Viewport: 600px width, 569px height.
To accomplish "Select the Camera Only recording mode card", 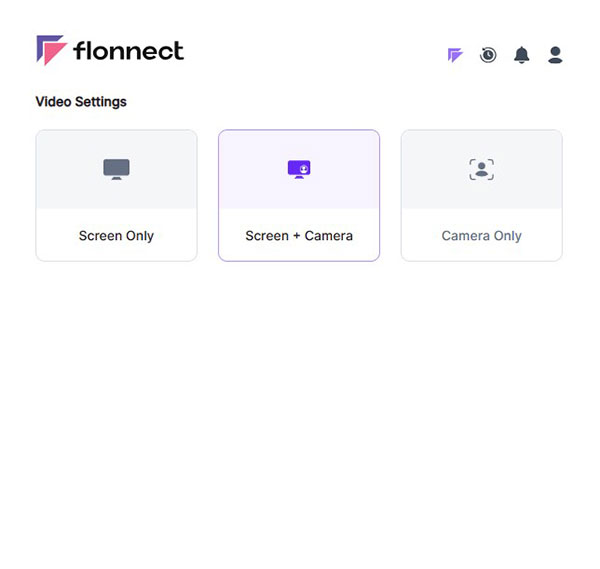I will 481,196.
